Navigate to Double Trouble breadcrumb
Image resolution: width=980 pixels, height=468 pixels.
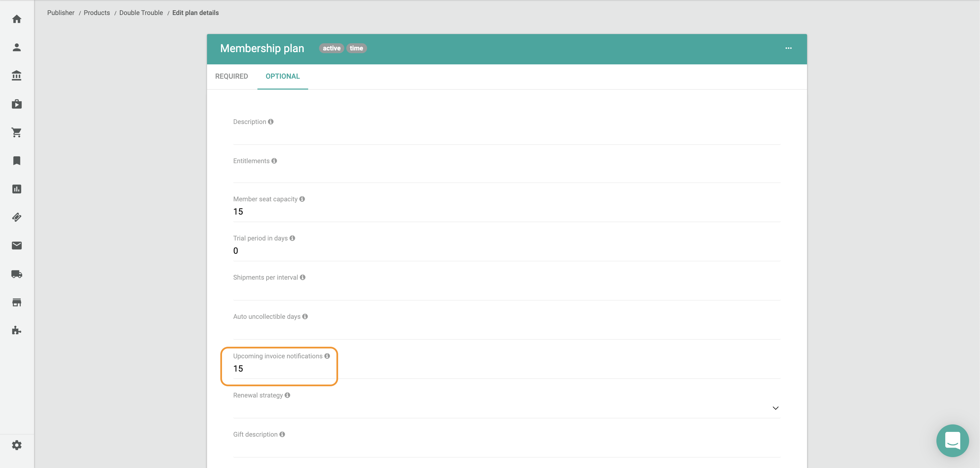click(x=141, y=13)
